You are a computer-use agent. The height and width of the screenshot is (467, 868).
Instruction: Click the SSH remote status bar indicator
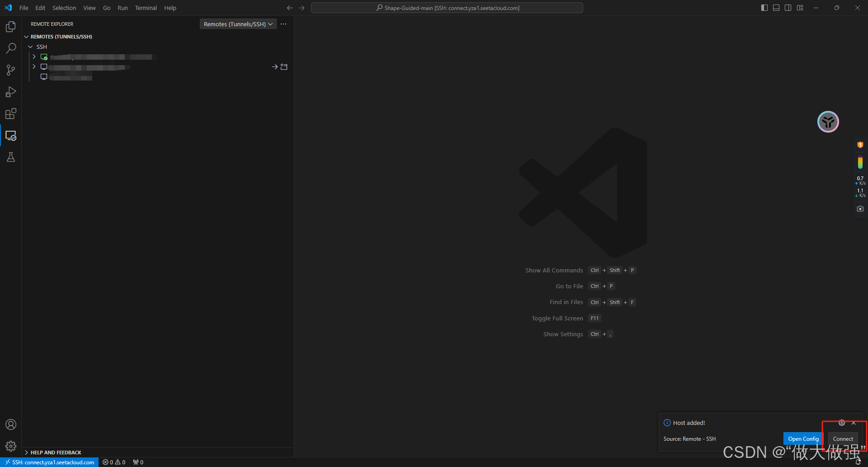click(x=50, y=462)
